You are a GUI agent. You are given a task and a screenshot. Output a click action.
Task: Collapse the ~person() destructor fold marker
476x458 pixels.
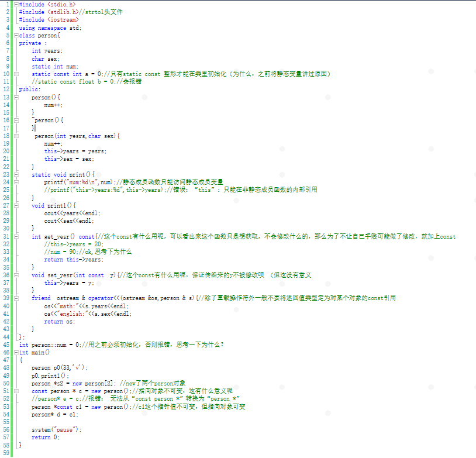click(x=16, y=120)
